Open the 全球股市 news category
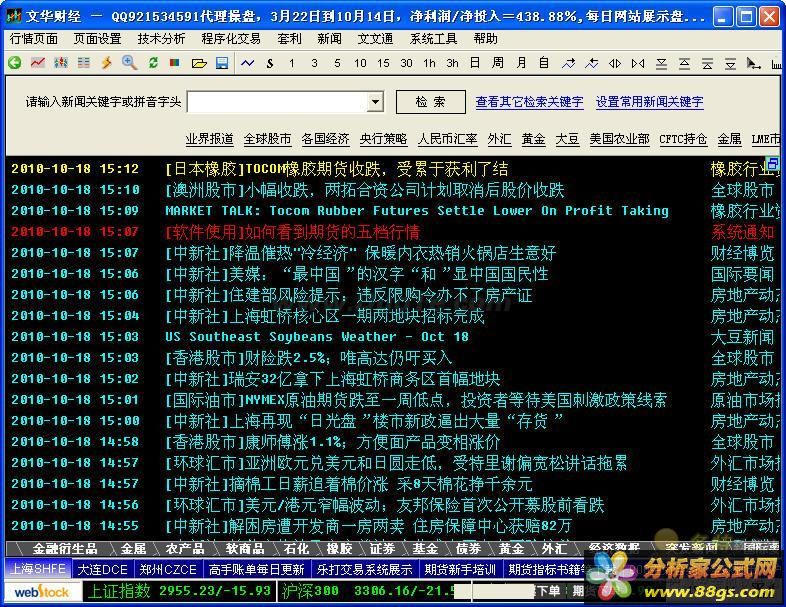 tap(268, 139)
